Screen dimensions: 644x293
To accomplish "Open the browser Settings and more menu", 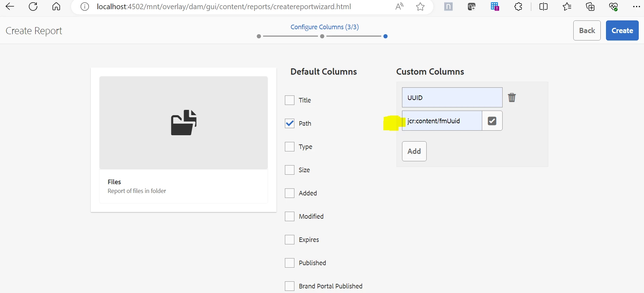I will (636, 6).
